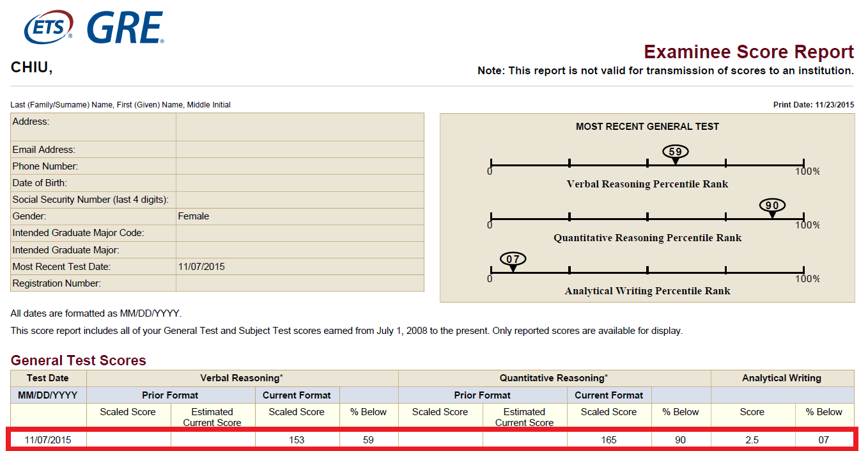The width and height of the screenshot is (868, 451).
Task: Click the MM/DD/YYYY table subheader
Action: [48, 395]
